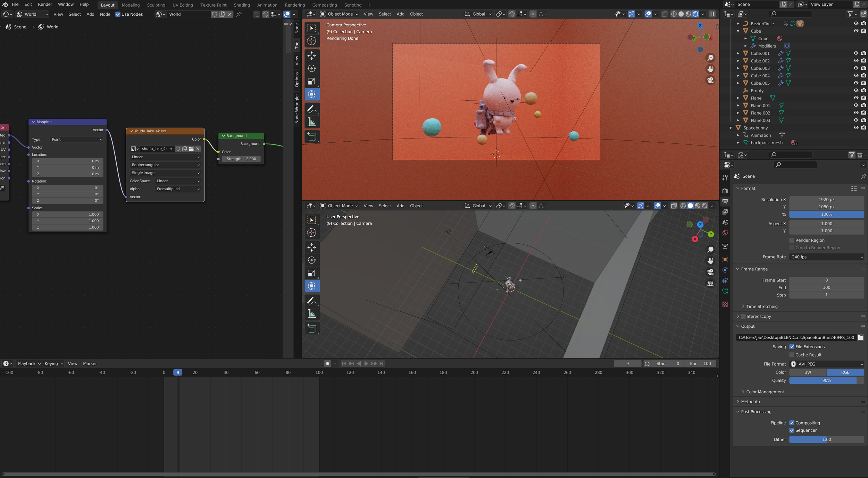Hide Cube.003 with its eye icon
868x478 pixels.
(856, 68)
